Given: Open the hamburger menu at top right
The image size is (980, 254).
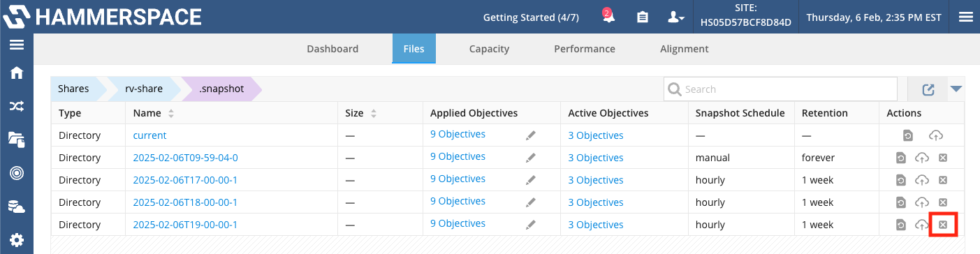Looking at the screenshot, I should point(965,17).
